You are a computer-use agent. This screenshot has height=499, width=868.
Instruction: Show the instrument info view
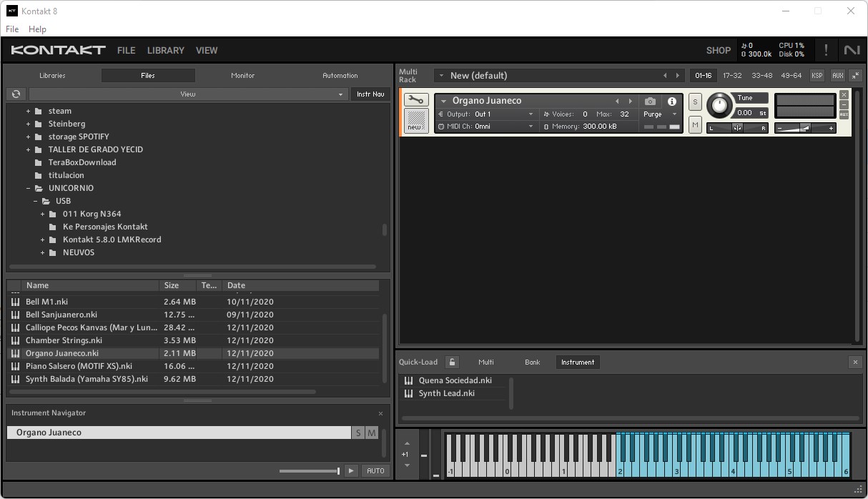click(672, 102)
